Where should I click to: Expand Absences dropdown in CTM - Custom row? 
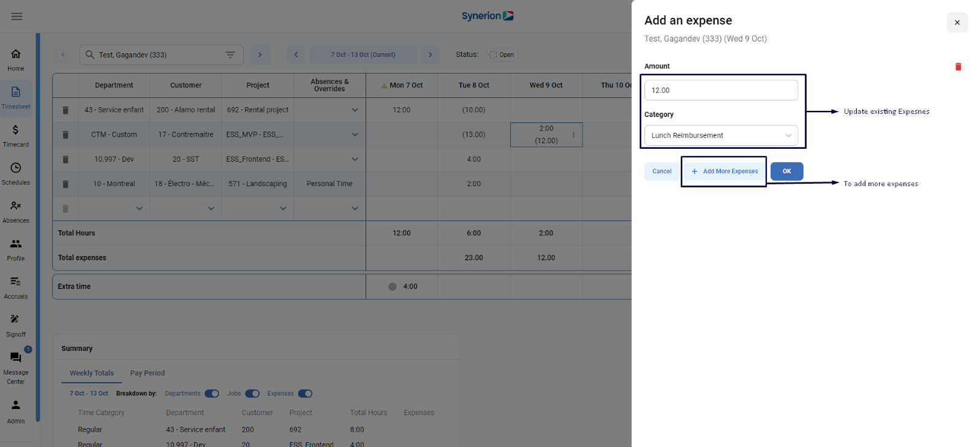click(x=355, y=135)
